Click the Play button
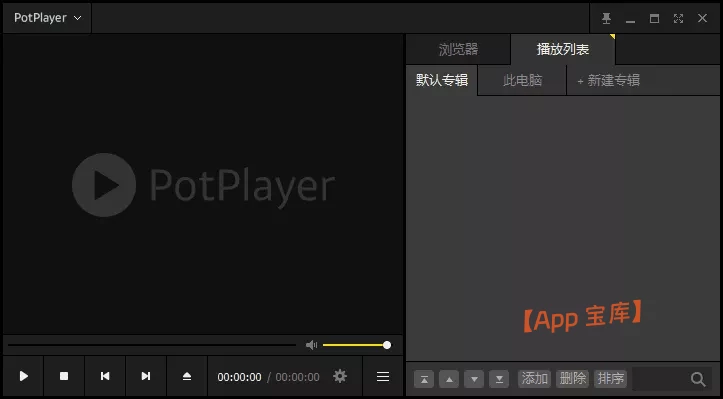Image resolution: width=723 pixels, height=399 pixels. tap(24, 376)
